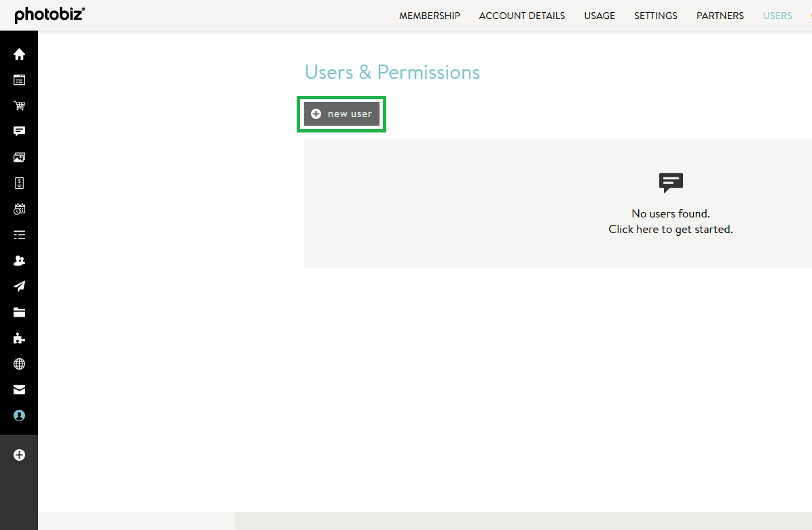Click the chat message bubble icon

[19, 131]
